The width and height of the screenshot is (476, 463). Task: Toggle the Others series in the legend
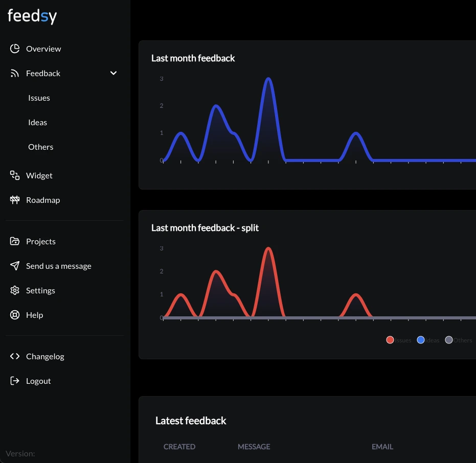[448, 340]
